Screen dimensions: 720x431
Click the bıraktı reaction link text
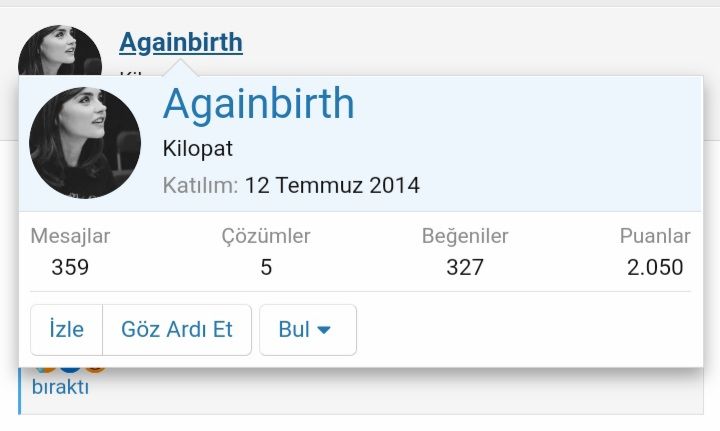[61, 387]
